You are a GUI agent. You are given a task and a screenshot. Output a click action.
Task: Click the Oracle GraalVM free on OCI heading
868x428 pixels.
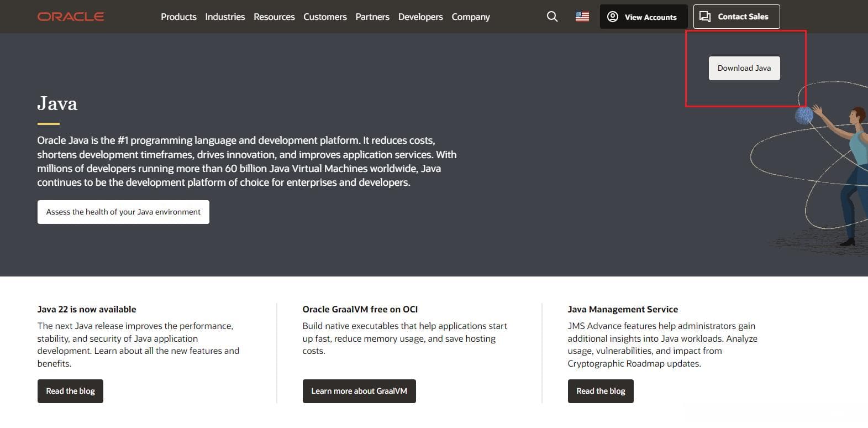(360, 309)
